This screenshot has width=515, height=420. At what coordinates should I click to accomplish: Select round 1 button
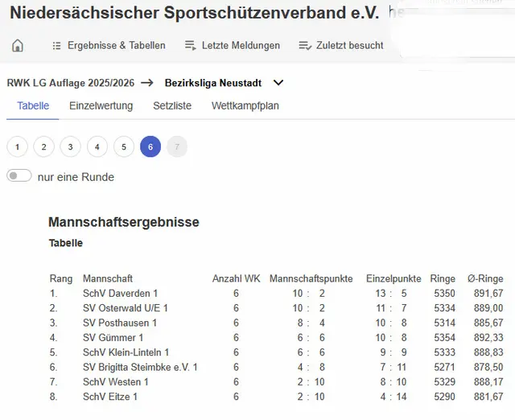(18, 147)
